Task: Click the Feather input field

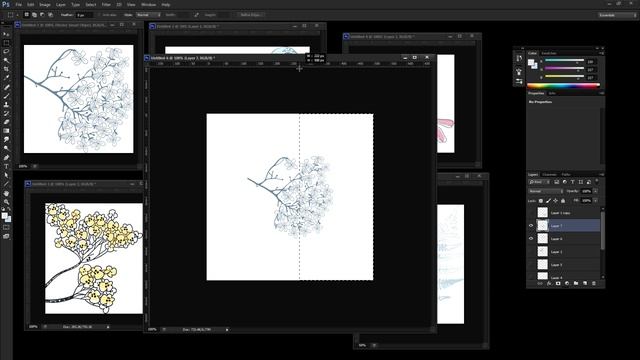Action: click(84, 15)
